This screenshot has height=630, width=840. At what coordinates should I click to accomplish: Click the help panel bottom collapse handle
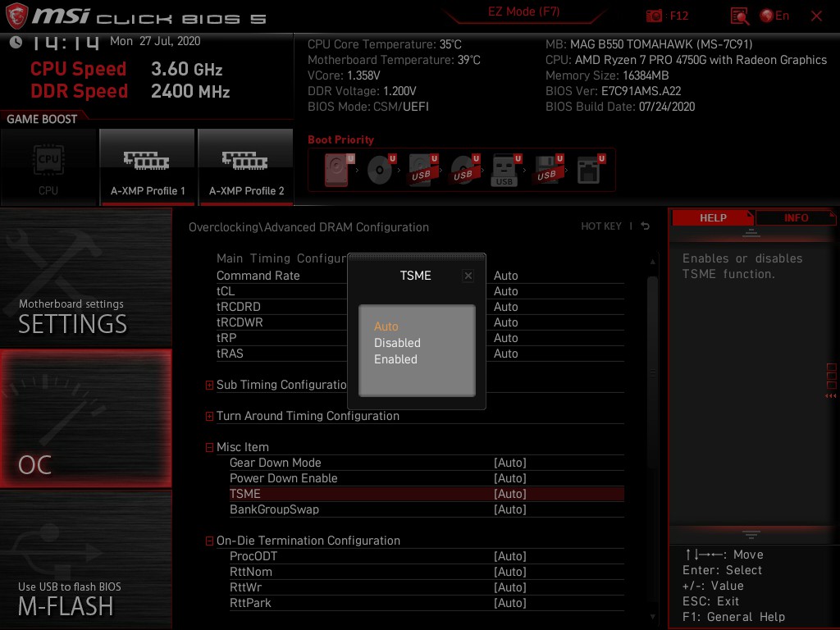point(751,535)
